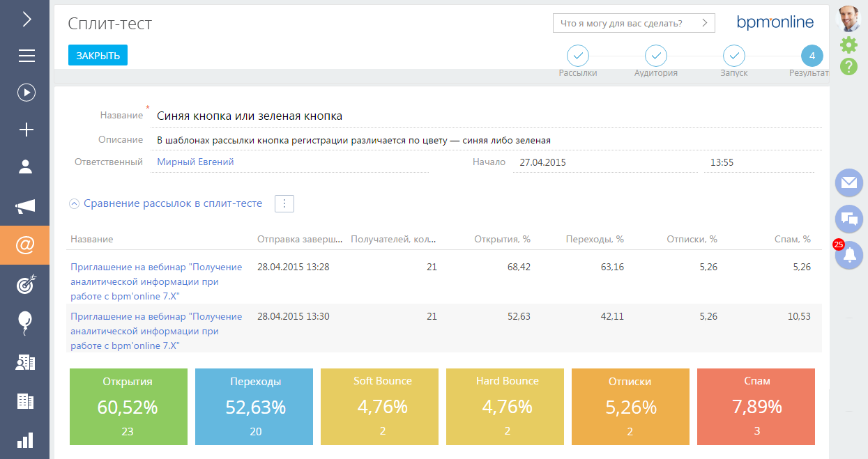Collapse the Сравнение рассылок в сплит-тесте section
This screenshot has width=868, height=459.
(x=74, y=204)
